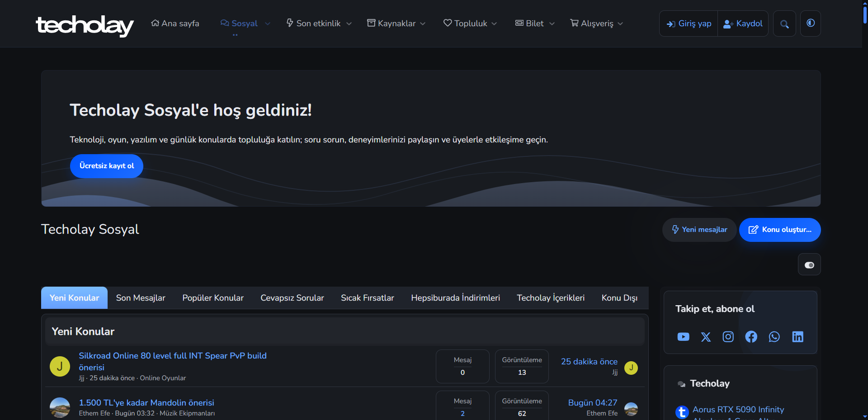Screen dimensions: 868x420
Task: Select the Yeni Konular tab
Action: pyautogui.click(x=74, y=298)
